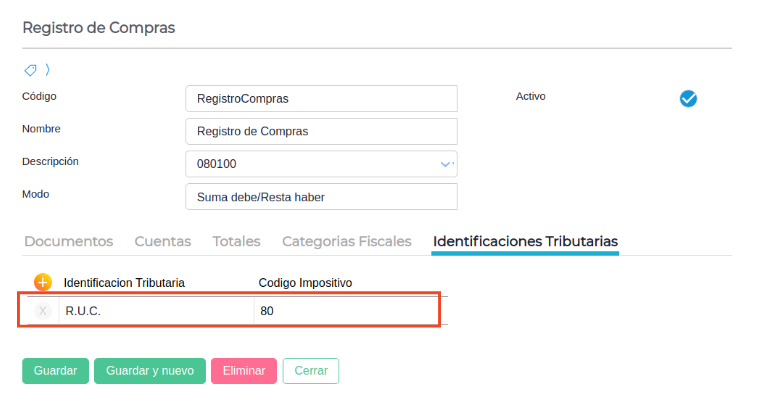Select the R.U.C. identification cell
Viewport: 767px width, 420px height.
156,311
